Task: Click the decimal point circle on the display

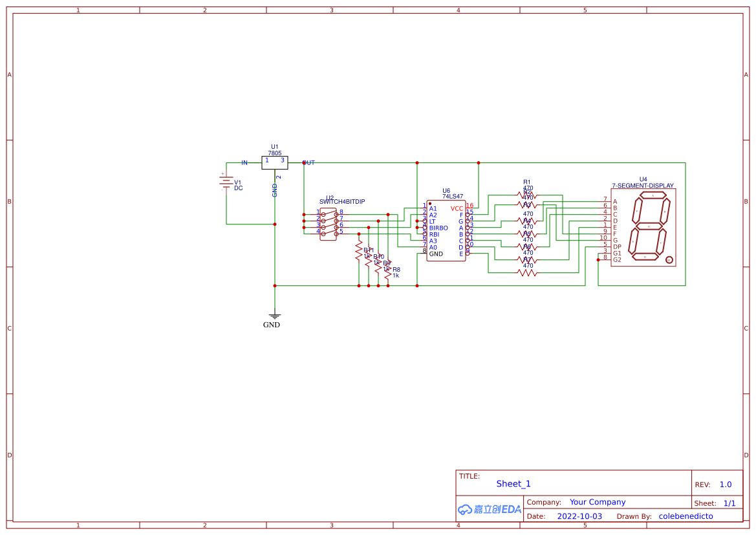Action: (x=669, y=260)
